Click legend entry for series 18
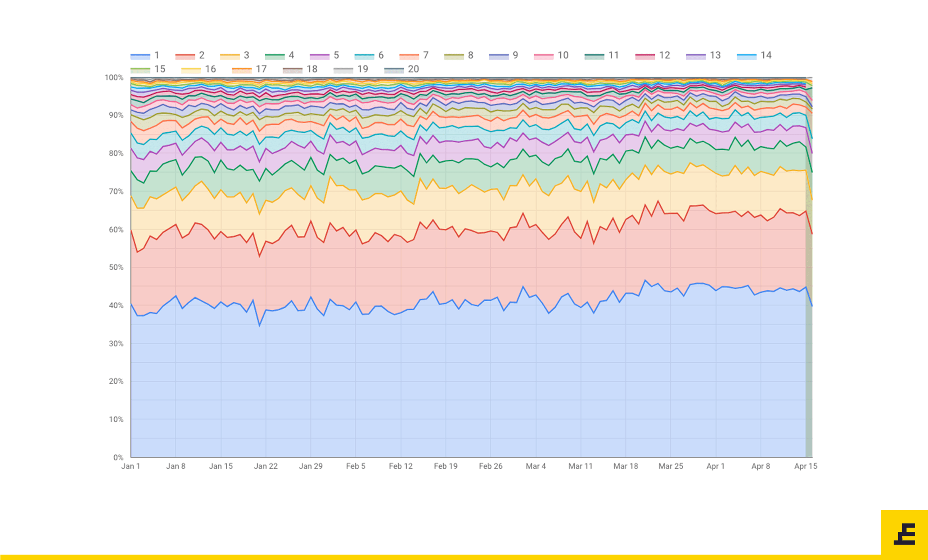 point(300,69)
